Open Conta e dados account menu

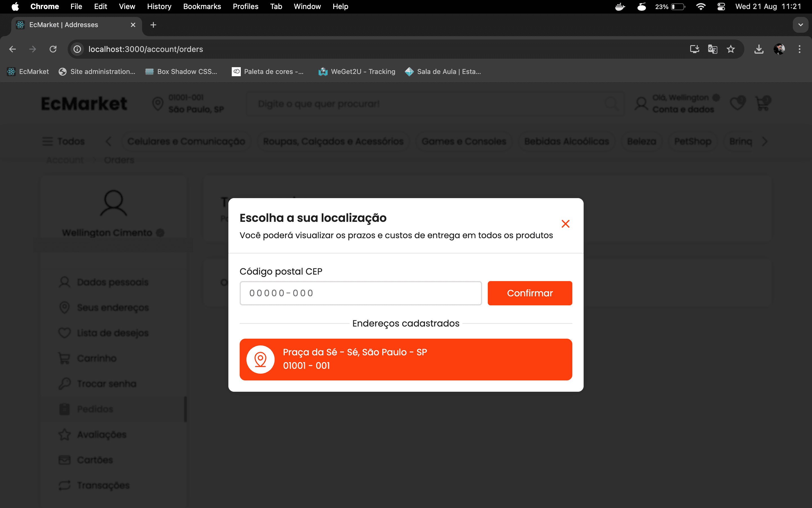pyautogui.click(x=677, y=104)
